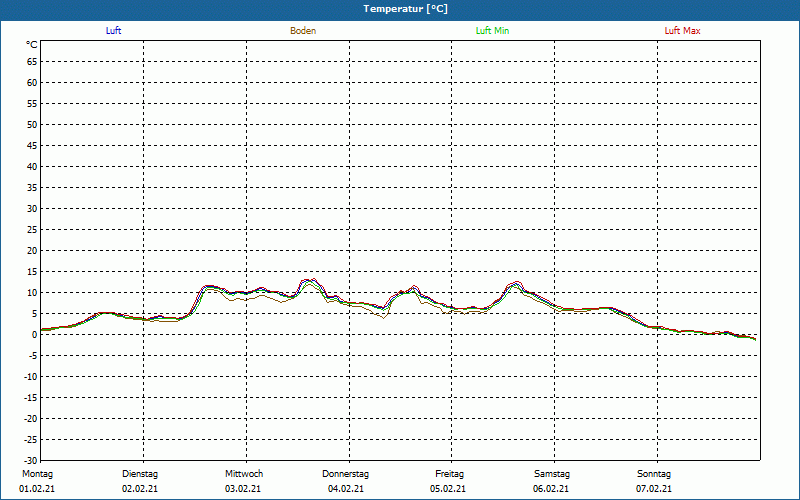Click the Temperatur [°C] chart title
This screenshot has width=800, height=500.
point(406,9)
